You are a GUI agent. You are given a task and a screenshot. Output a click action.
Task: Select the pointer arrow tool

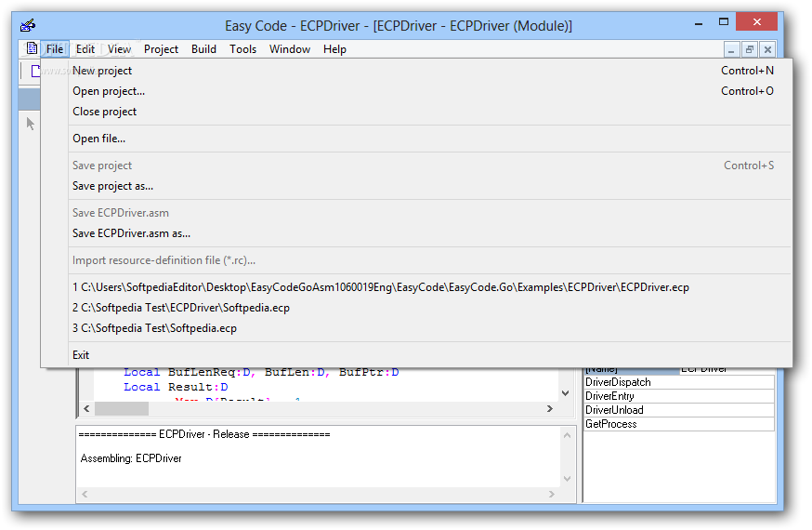31,124
